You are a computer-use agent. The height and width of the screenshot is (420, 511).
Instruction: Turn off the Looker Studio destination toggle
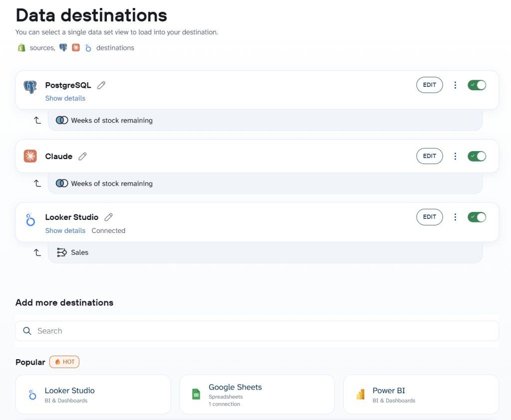point(477,217)
